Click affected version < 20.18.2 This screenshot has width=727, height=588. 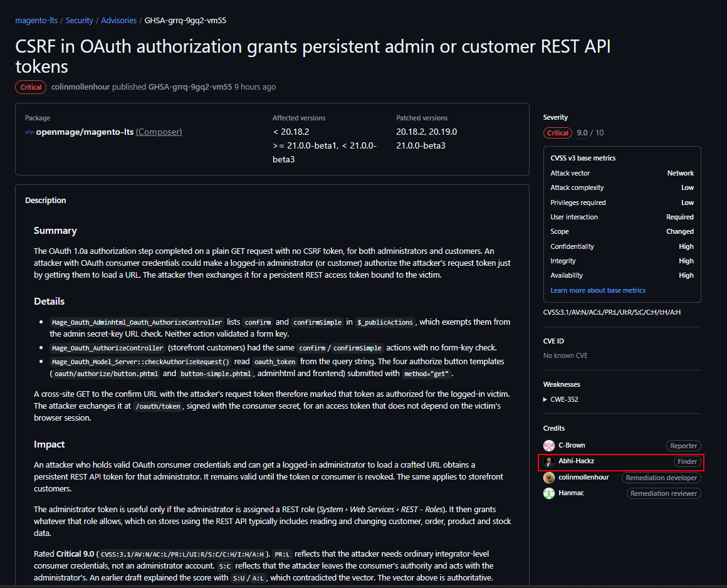tap(291, 132)
